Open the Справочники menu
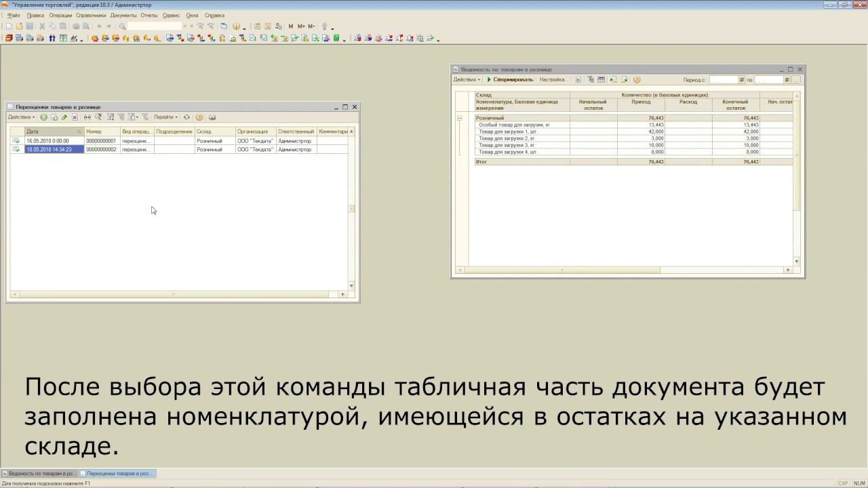Image resolution: width=868 pixels, height=488 pixels. [91, 15]
